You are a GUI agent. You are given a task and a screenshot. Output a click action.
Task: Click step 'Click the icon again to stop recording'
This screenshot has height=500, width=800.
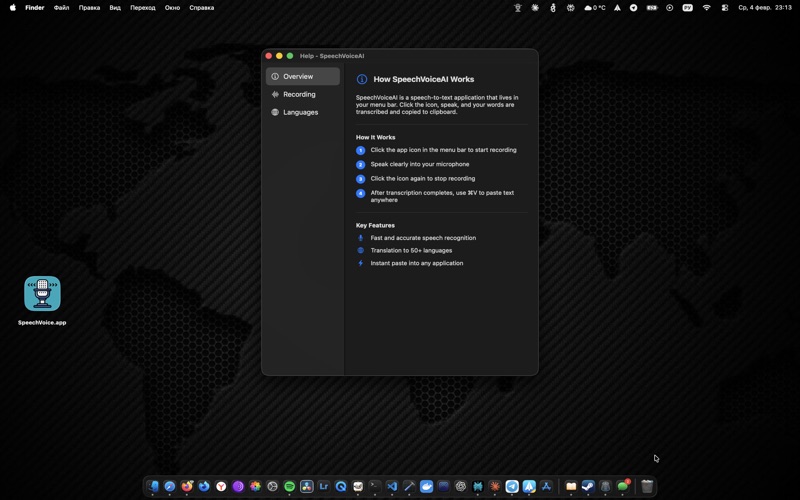[x=422, y=179]
